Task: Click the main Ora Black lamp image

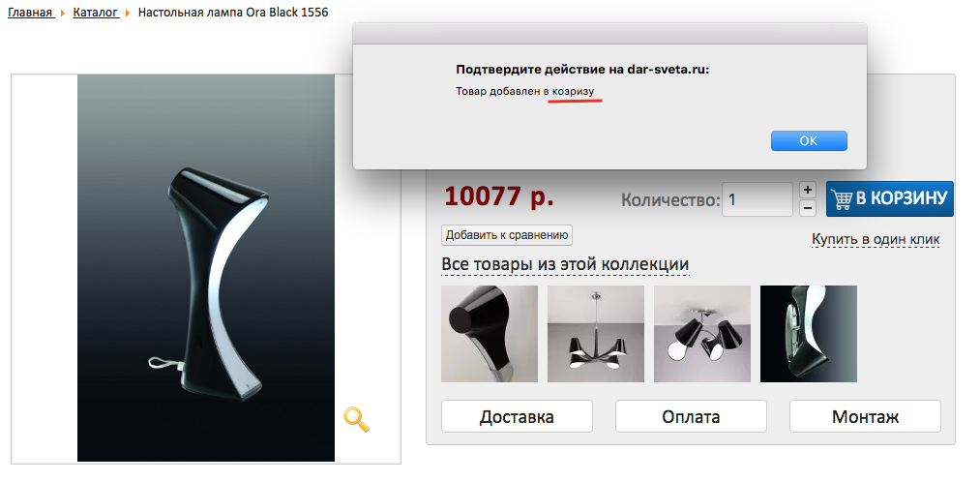Action: [206, 268]
